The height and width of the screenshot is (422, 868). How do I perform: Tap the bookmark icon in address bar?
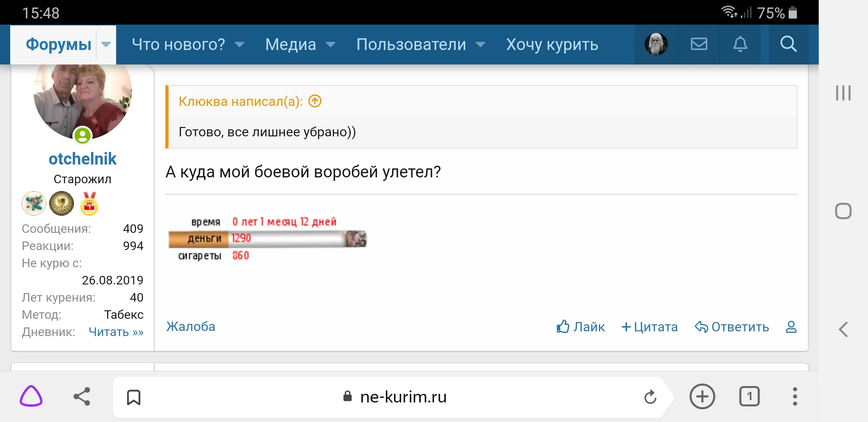tap(133, 397)
